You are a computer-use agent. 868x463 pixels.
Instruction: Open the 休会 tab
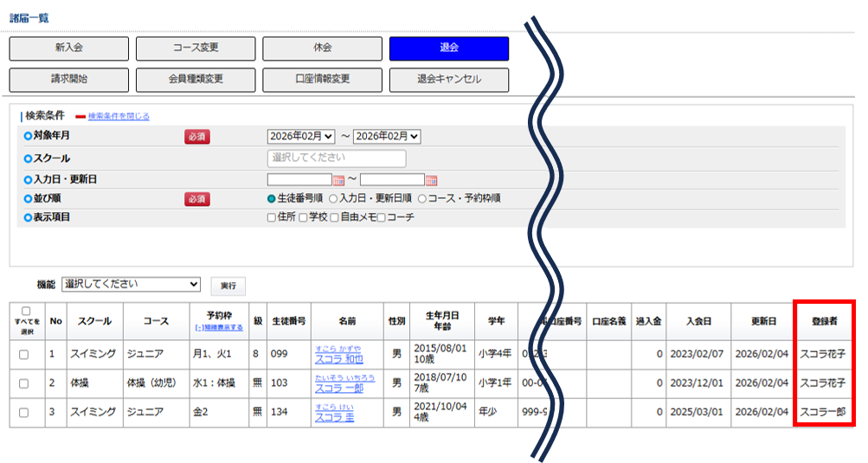tap(322, 48)
